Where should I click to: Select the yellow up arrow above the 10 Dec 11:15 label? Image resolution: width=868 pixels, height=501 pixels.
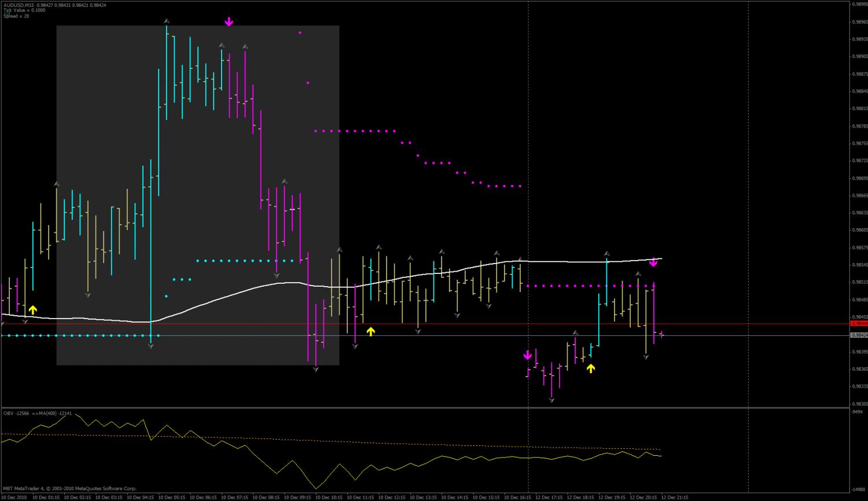coord(370,331)
